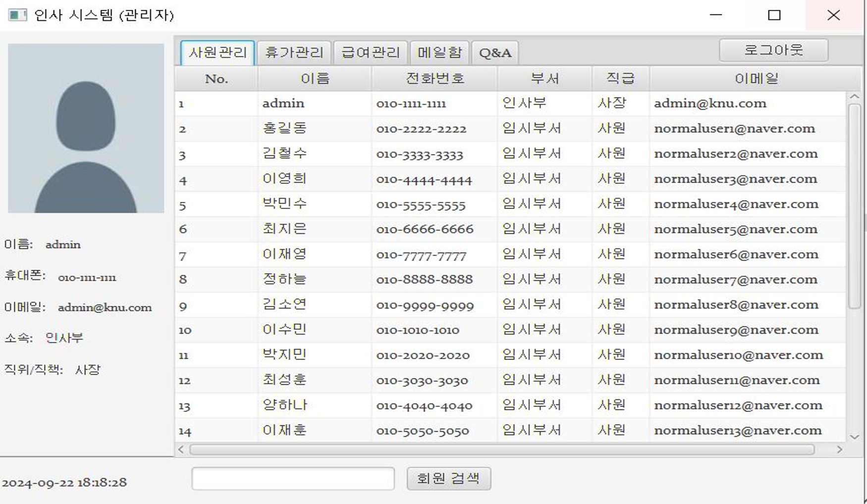The image size is (867, 504).
Task: Sort by the 부서 column header
Action: tap(544, 79)
